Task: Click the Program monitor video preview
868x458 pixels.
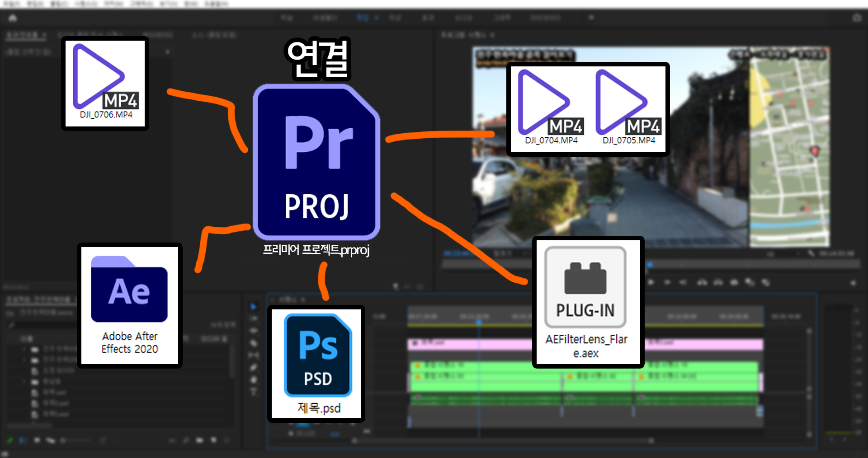Action: click(651, 147)
